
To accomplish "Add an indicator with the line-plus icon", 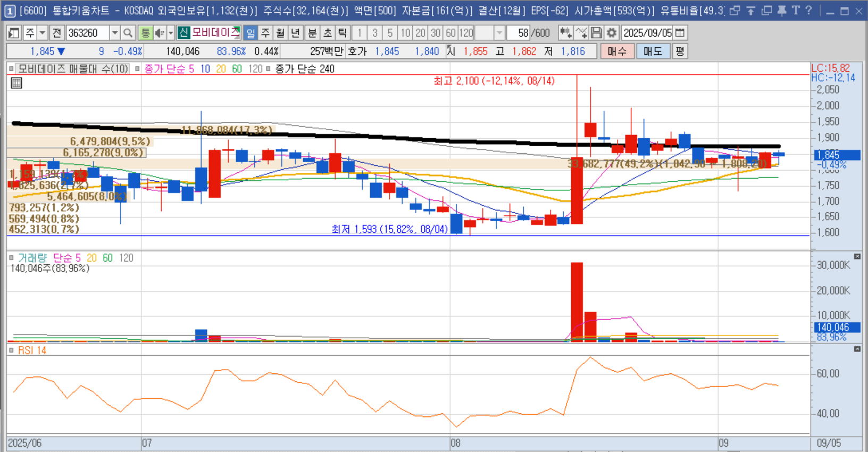I will click(581, 33).
